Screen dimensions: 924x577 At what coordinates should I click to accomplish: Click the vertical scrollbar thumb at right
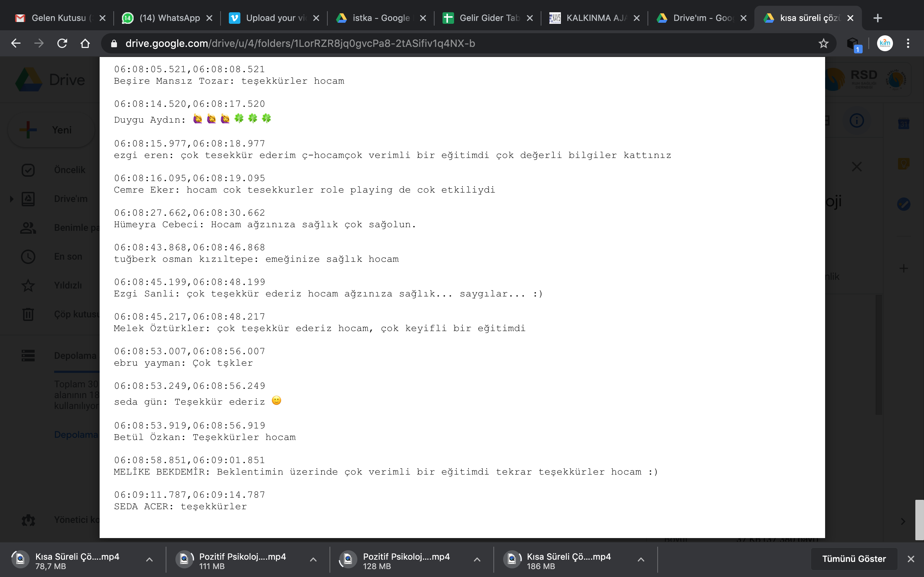click(x=919, y=520)
